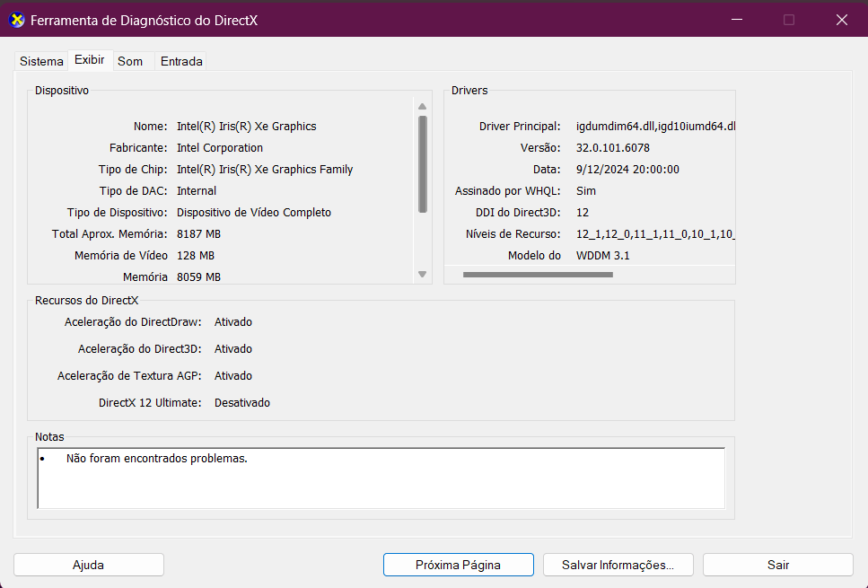Click the feature levels value 12_1,12_0
The image size is (868, 588).
click(655, 234)
